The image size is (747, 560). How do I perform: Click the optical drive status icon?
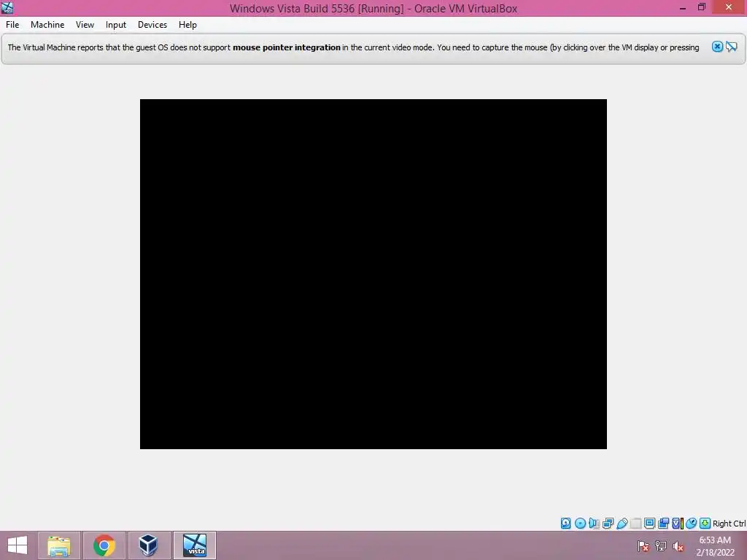point(580,524)
